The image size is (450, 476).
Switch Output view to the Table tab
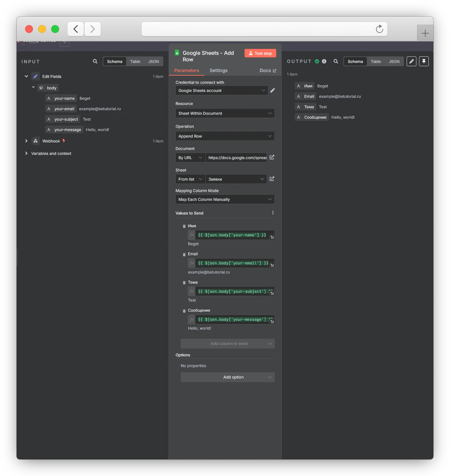[x=376, y=61]
